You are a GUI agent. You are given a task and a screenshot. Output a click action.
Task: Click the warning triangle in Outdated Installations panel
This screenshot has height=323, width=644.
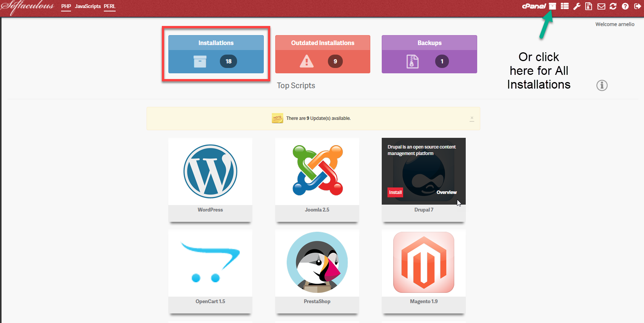[307, 61]
